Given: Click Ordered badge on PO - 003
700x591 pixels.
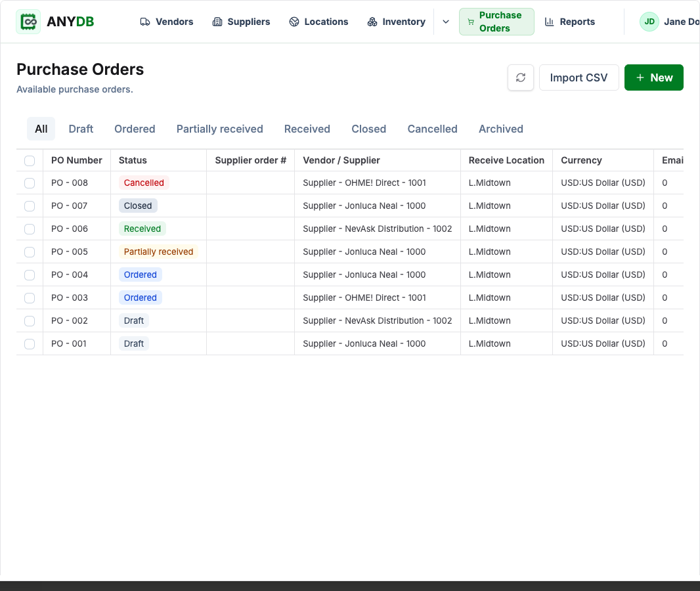Looking at the screenshot, I should (140, 297).
